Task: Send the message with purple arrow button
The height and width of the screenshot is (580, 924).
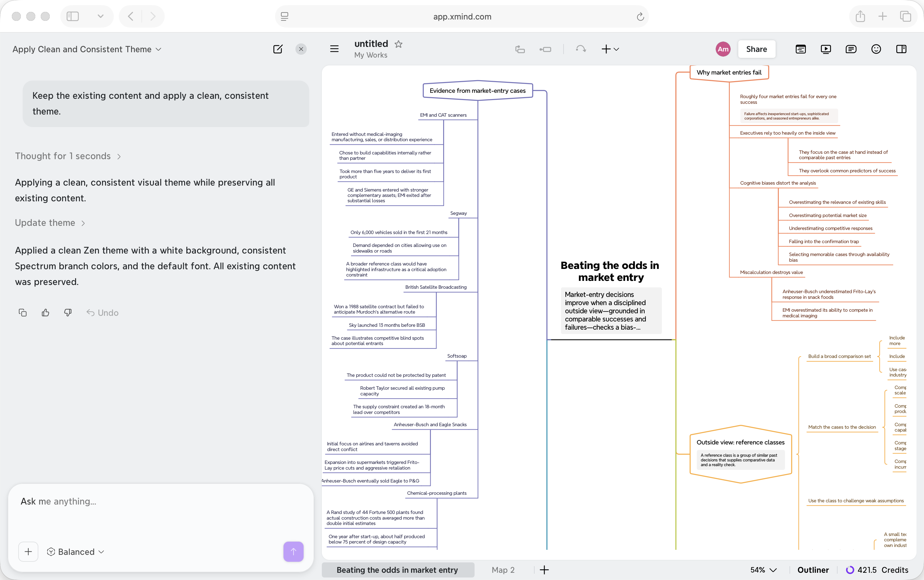Action: (294, 552)
